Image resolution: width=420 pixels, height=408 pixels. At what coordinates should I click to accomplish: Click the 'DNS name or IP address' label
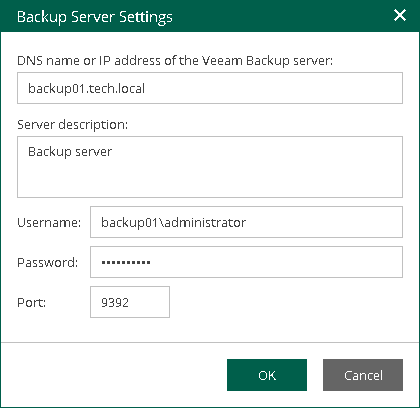[x=175, y=61]
